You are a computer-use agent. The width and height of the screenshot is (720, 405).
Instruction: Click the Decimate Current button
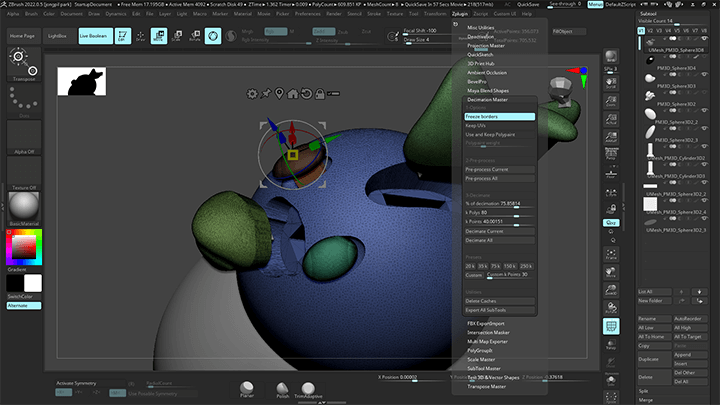click(500, 231)
